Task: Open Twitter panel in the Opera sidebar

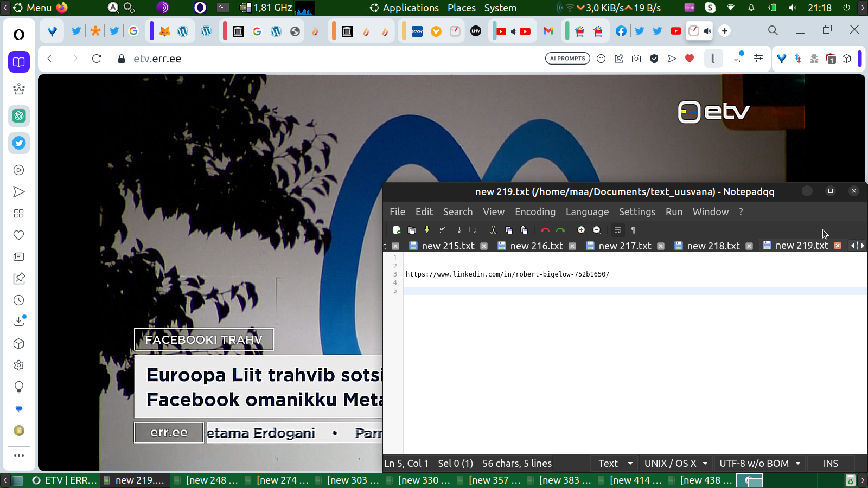Action: click(x=19, y=143)
